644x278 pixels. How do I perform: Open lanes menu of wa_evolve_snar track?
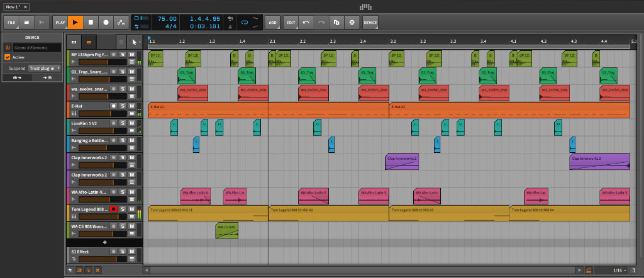tap(132, 96)
